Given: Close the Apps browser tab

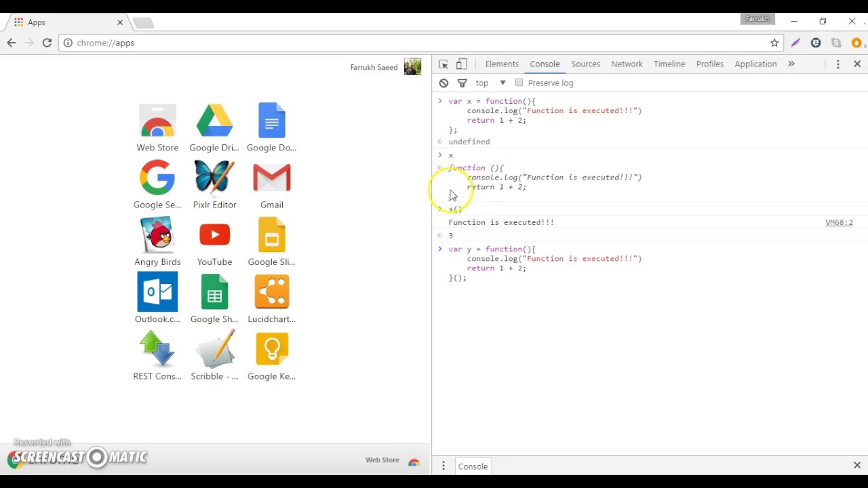Looking at the screenshot, I should tap(120, 22).
